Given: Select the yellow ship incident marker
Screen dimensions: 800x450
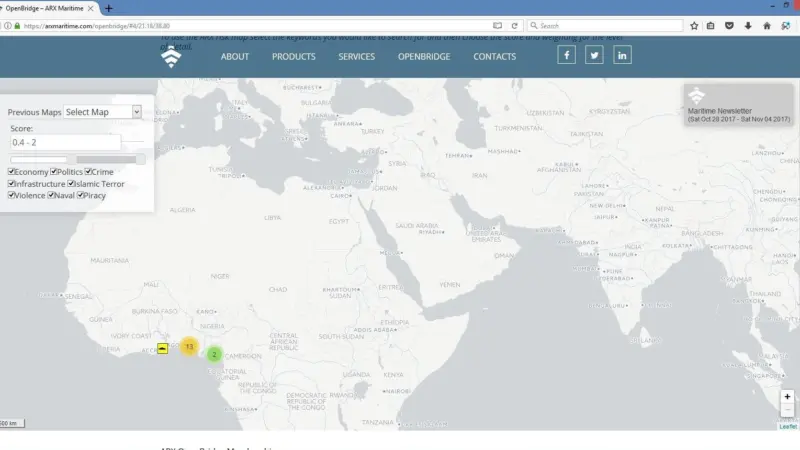Looking at the screenshot, I should pos(162,348).
